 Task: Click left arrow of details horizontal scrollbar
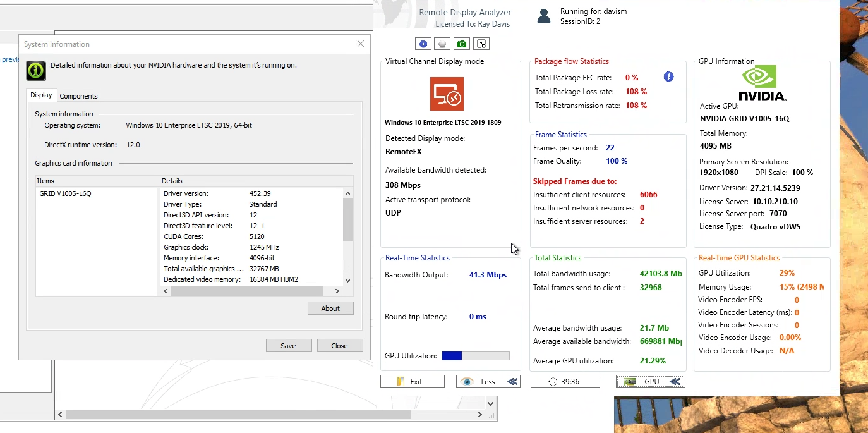tap(167, 291)
